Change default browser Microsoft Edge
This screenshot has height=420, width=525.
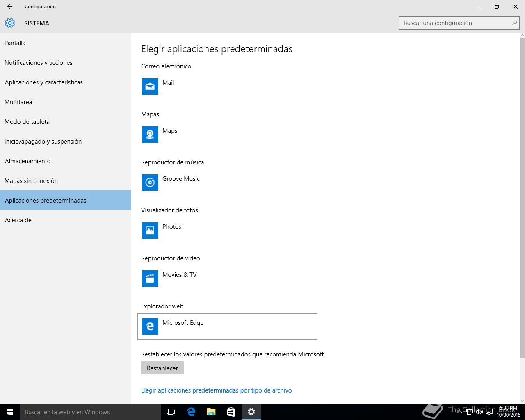(227, 326)
